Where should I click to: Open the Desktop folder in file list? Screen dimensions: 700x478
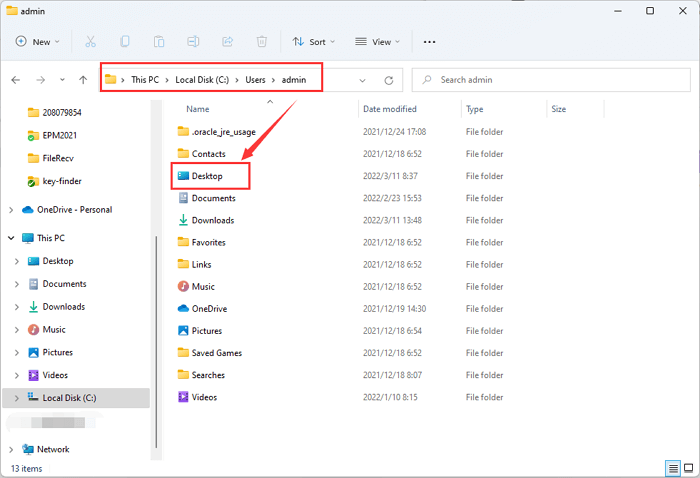click(x=207, y=176)
